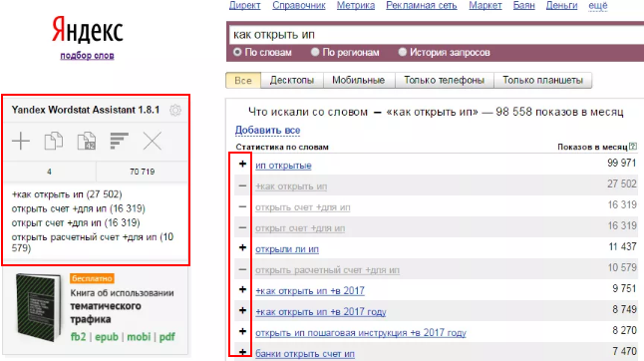Click the total frequency value 70 719

pyautogui.click(x=143, y=172)
